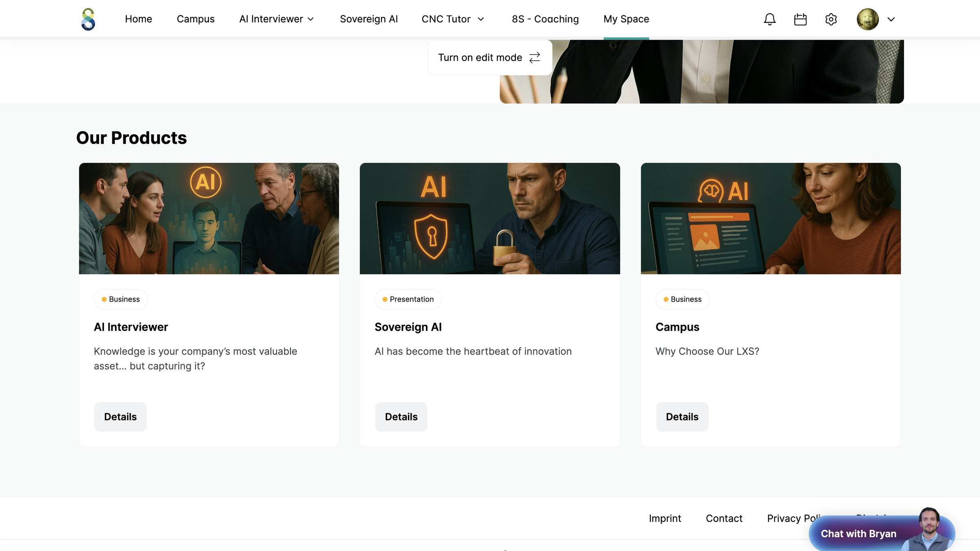Open the settings gear icon

click(x=831, y=19)
